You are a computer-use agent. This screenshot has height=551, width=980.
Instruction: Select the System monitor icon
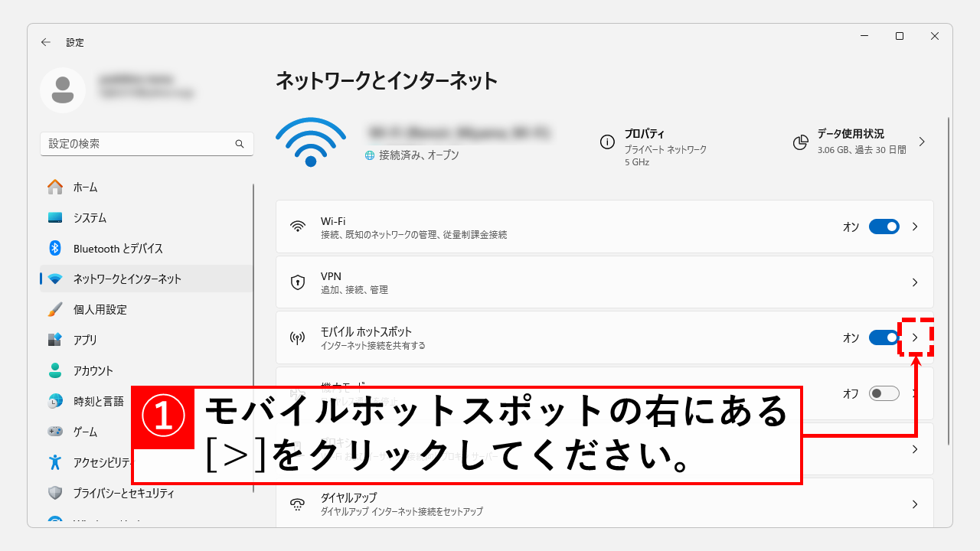click(55, 217)
